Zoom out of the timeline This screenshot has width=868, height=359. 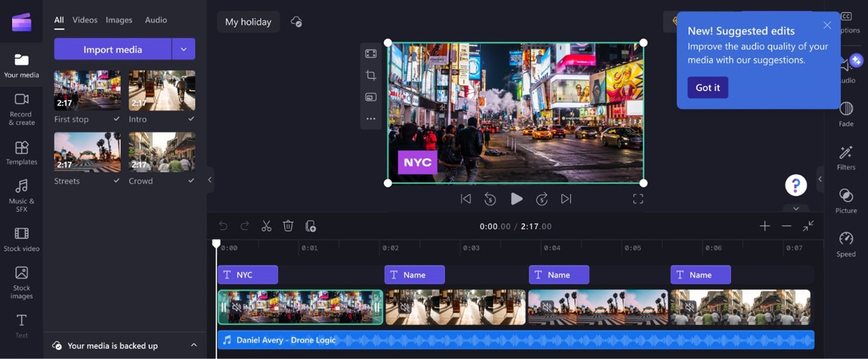[x=787, y=226]
